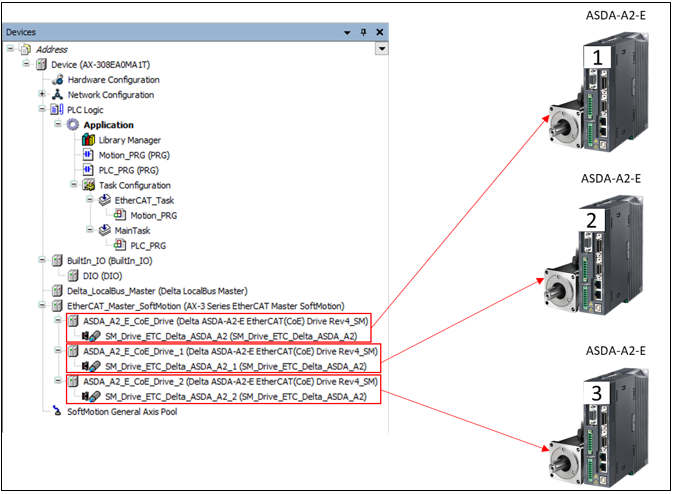Select the SoftMotion General Axis Pool icon
This screenshot has height=494, width=675.
58,411
